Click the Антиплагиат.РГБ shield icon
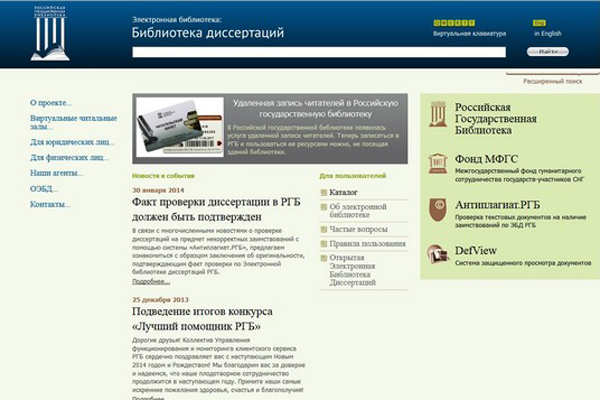The image size is (600, 400). pos(438,209)
